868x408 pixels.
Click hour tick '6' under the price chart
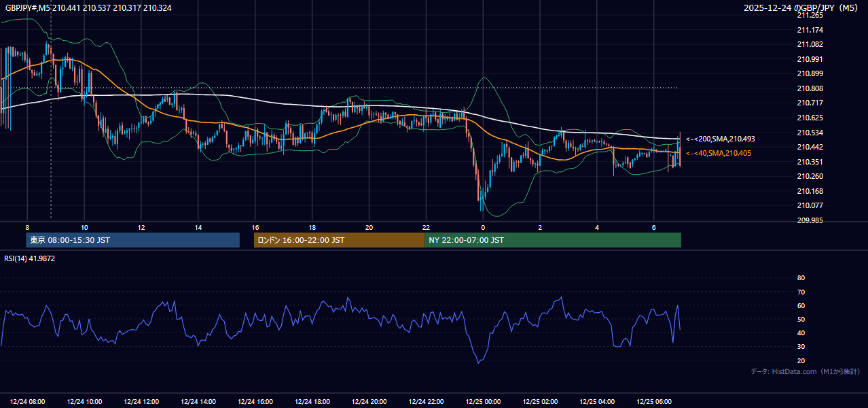(654, 227)
